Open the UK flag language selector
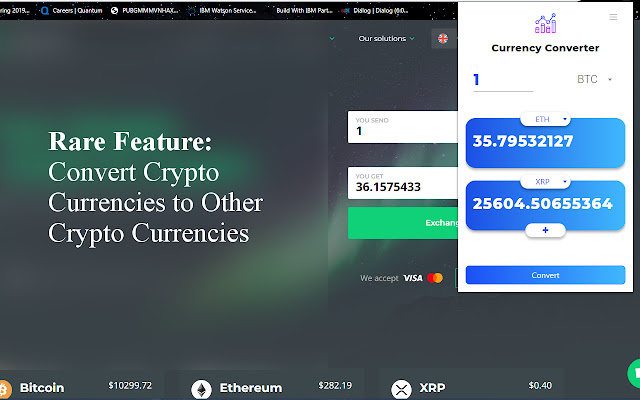This screenshot has height=400, width=640. tap(443, 38)
